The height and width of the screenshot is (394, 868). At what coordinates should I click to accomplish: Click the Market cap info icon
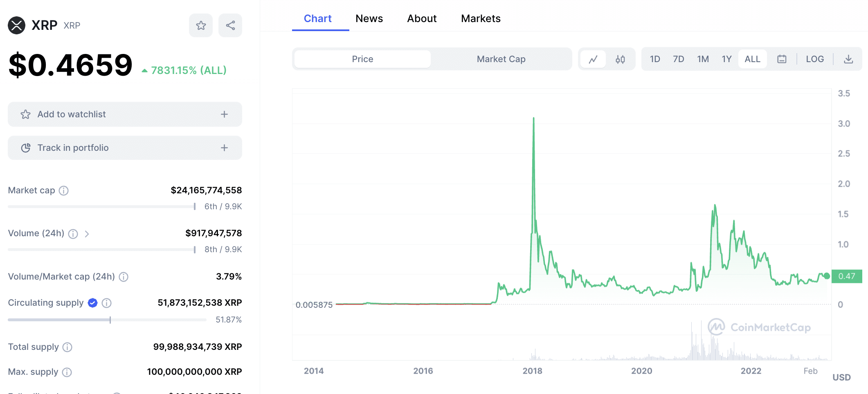point(64,190)
